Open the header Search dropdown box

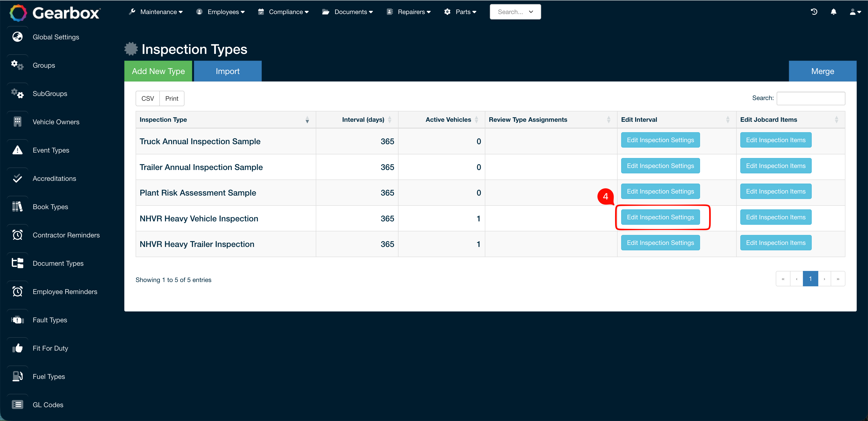click(515, 12)
